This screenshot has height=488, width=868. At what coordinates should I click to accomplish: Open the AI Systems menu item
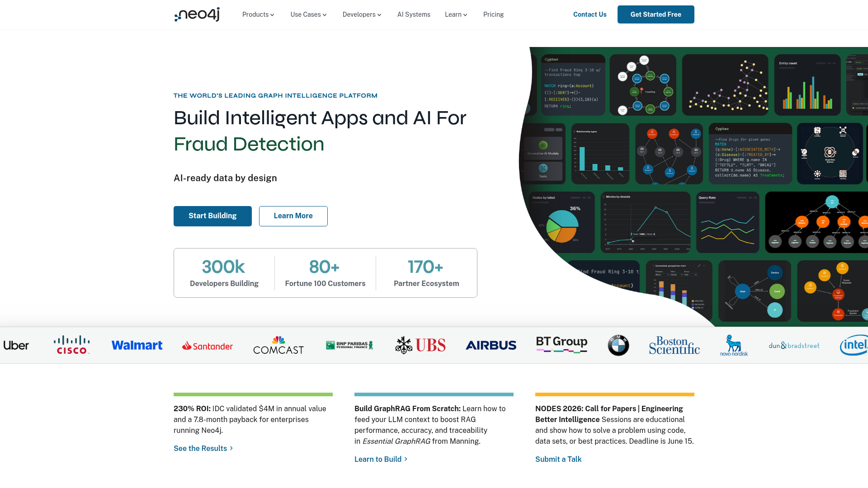414,14
